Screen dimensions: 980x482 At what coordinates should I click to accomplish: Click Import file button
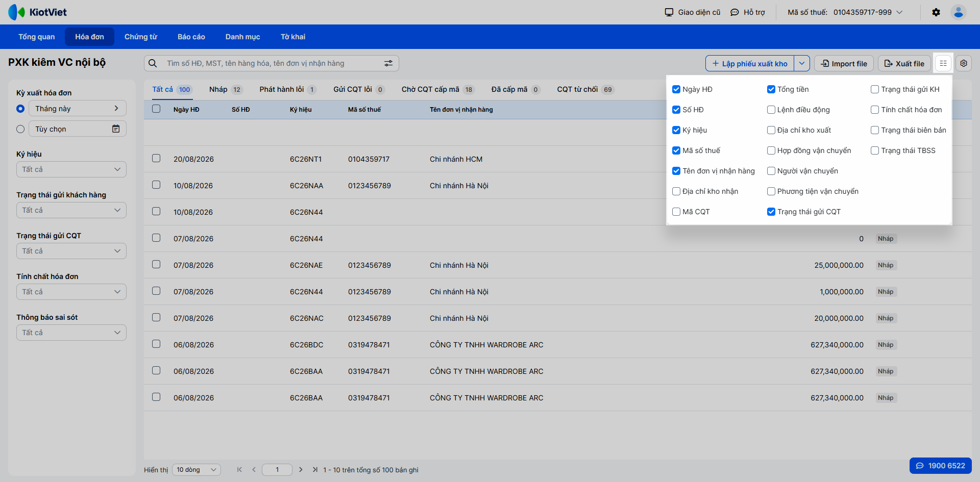coord(844,63)
